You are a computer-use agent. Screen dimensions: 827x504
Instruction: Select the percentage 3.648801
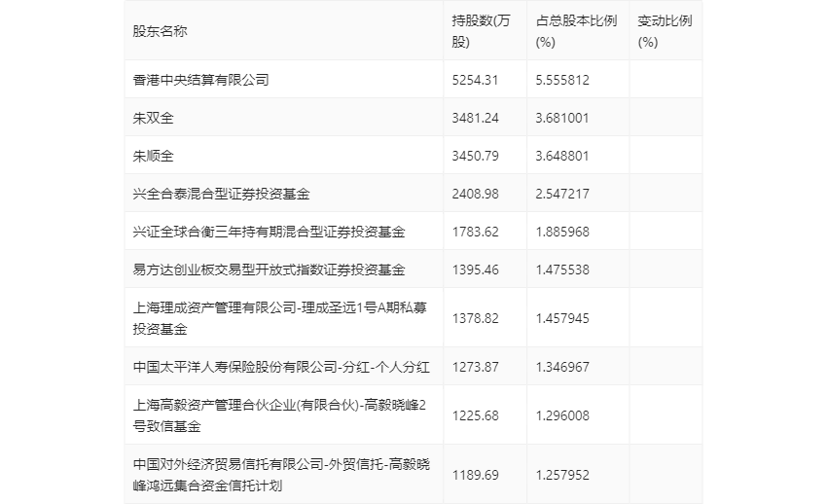[x=562, y=156]
